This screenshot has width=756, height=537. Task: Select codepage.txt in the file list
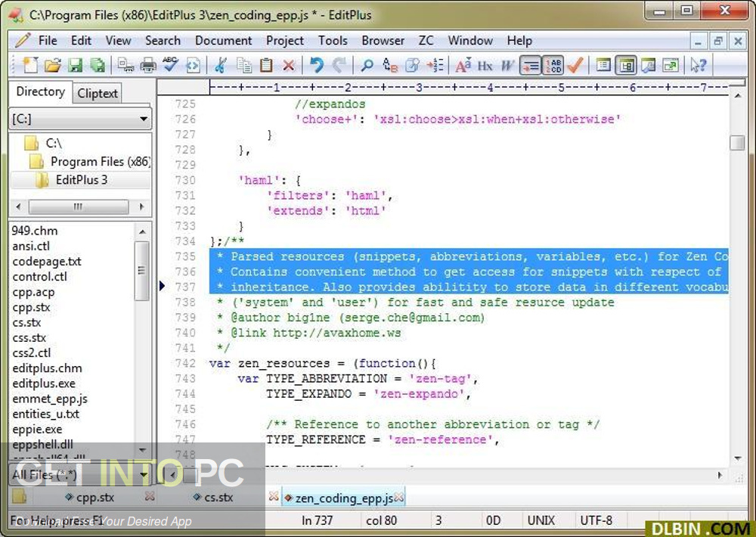coord(47,262)
